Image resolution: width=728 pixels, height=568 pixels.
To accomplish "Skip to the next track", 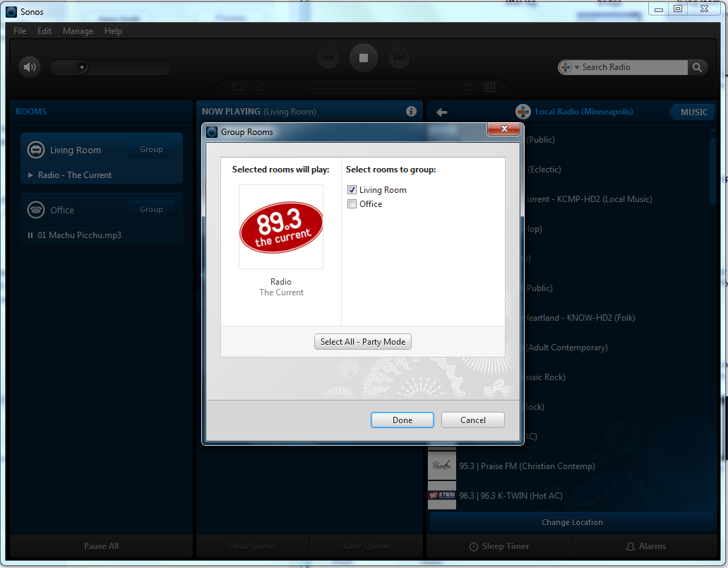I will click(399, 58).
